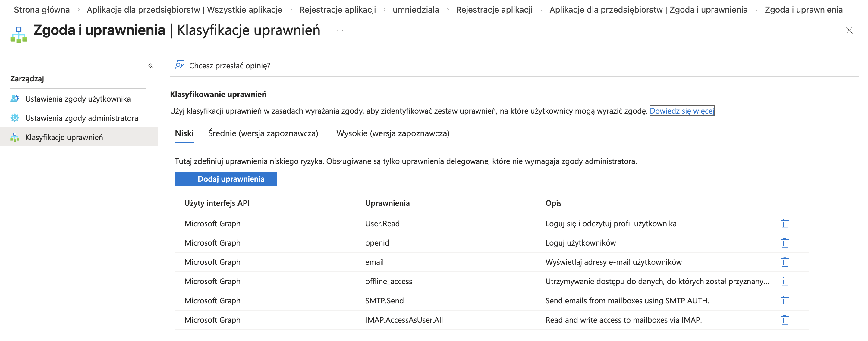Open the ellipsis menu next to the page title

coord(339,30)
